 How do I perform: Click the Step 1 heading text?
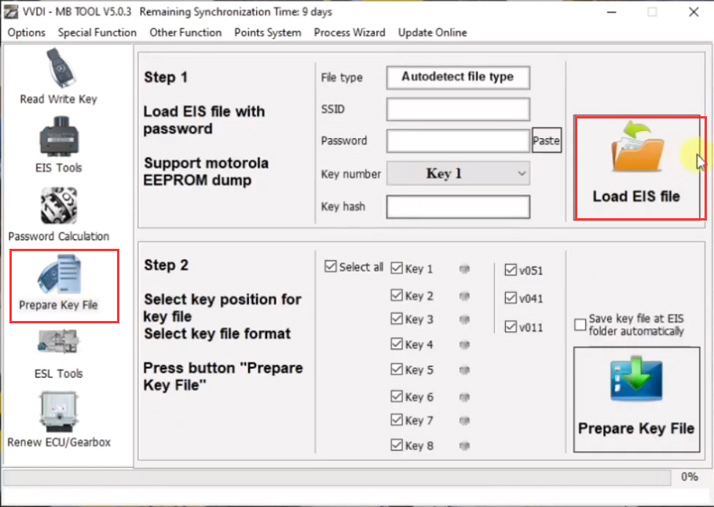point(166,77)
